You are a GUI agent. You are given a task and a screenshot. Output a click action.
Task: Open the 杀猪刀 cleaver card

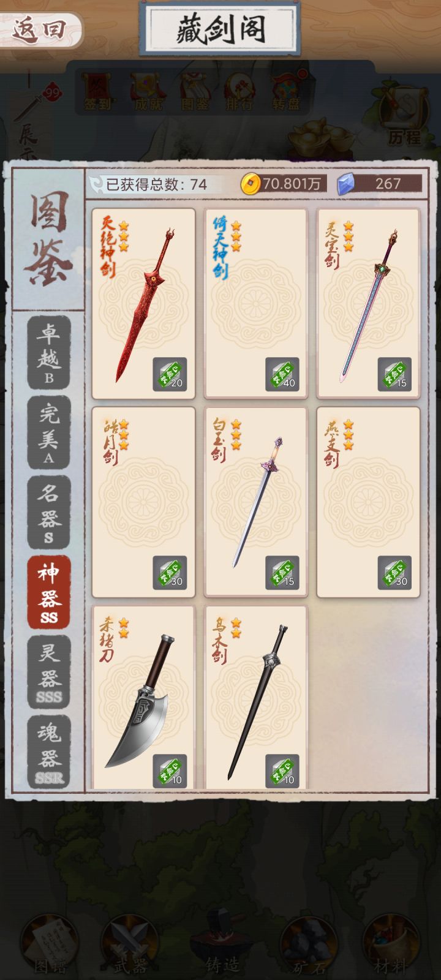pos(143,697)
